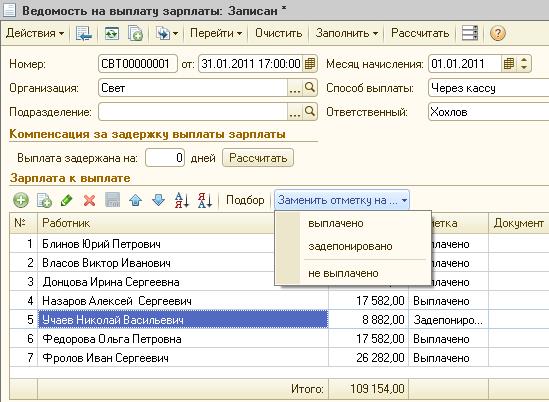Click the amount 8 882,00 cell
549x402 pixels.
click(x=368, y=319)
